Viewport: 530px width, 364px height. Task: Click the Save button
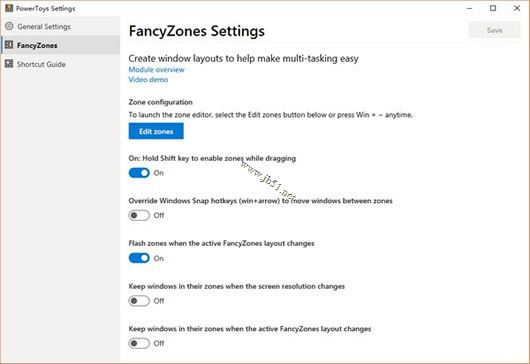494,30
